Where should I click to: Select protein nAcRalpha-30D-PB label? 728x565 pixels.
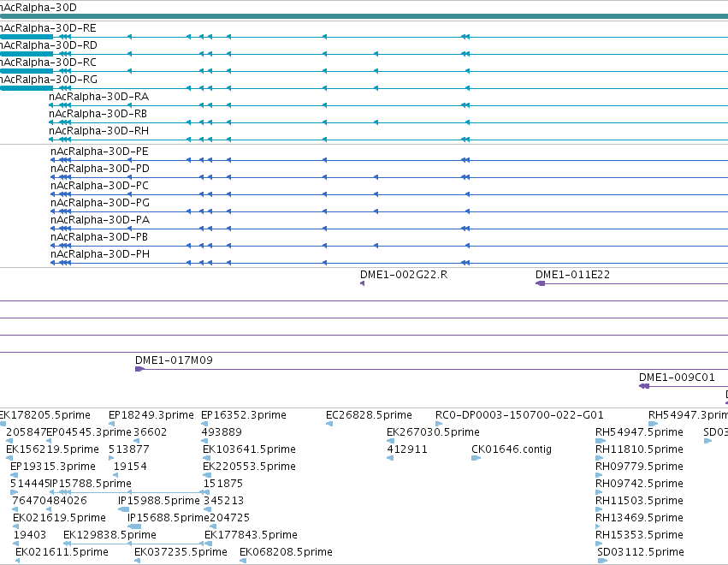[99, 237]
